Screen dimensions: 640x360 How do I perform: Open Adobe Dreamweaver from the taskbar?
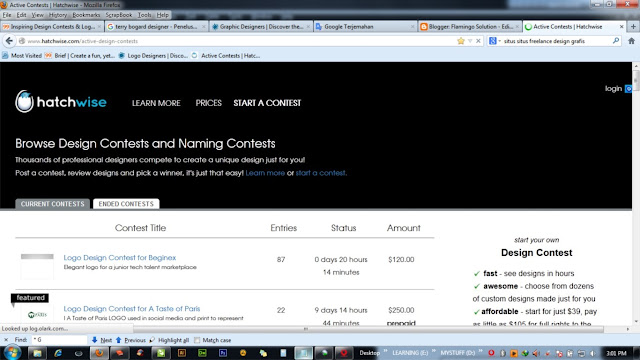pyautogui.click(x=202, y=353)
